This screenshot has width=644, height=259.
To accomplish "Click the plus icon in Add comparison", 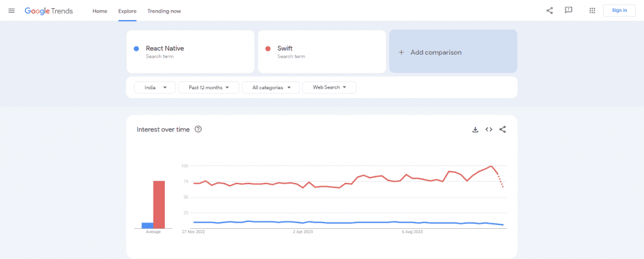I will tap(401, 53).
